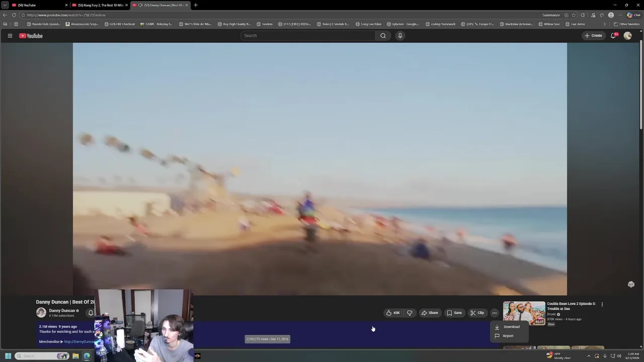Open the modem bookmark
644x362 pixels.
(x=265, y=24)
